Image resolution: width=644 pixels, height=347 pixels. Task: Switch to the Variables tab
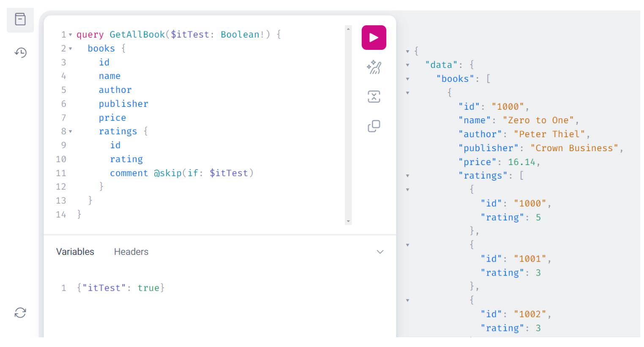pyautogui.click(x=75, y=252)
